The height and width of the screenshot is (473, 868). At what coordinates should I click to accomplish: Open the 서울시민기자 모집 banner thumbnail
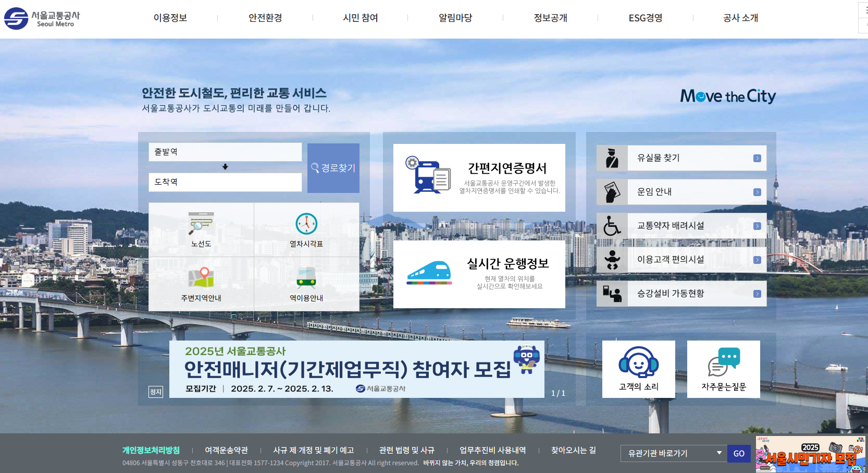coord(811,454)
